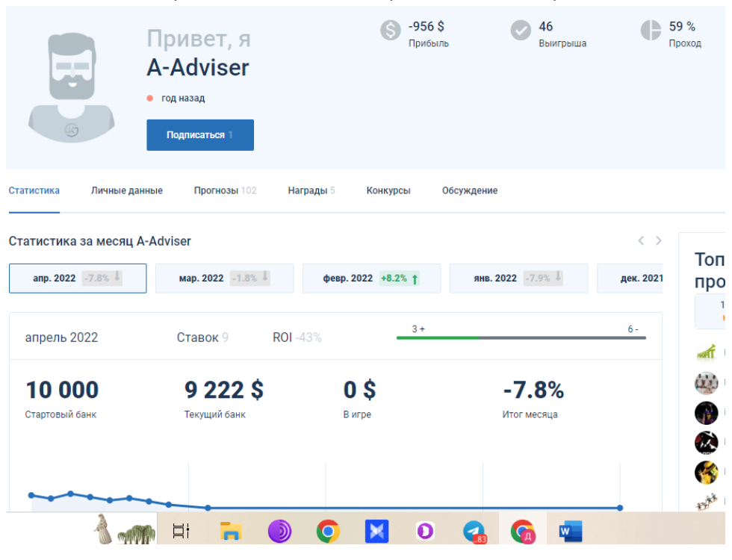Select the апр. 2022 month card
The image size is (732, 560).
pos(78,278)
